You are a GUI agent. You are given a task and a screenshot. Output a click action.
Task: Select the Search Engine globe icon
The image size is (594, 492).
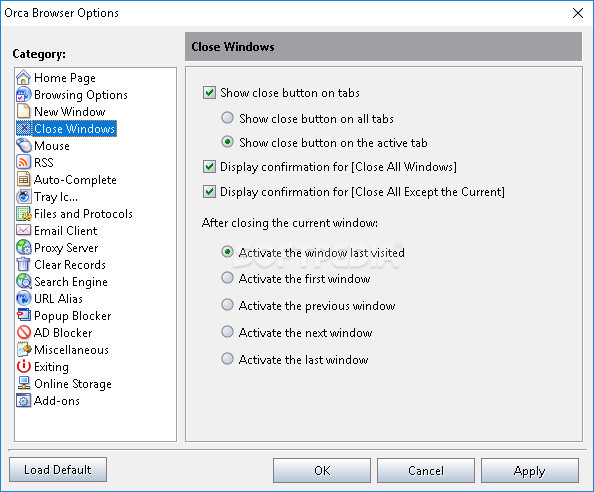(23, 281)
